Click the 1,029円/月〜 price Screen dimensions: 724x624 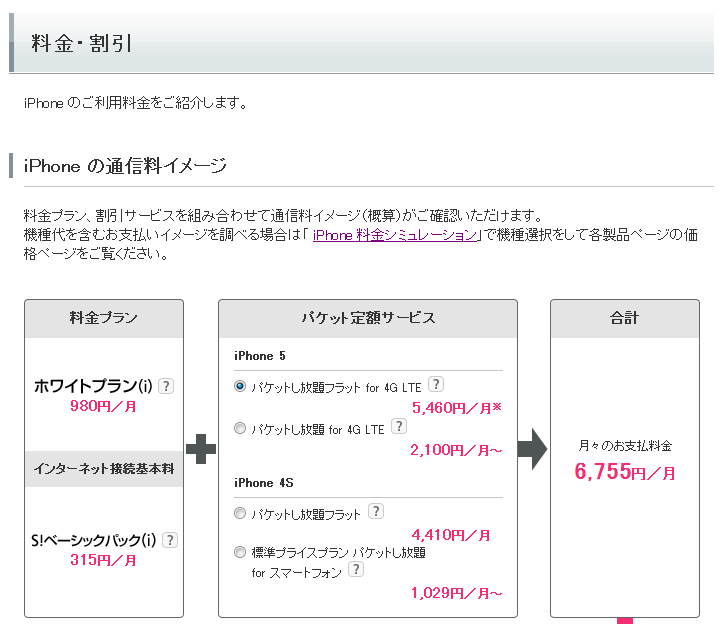[x=456, y=593]
